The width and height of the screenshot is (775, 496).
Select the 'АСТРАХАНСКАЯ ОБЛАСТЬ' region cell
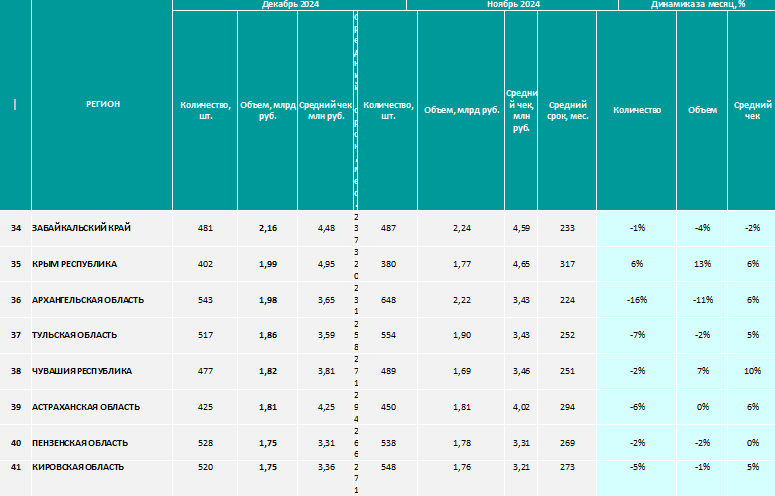pyautogui.click(x=102, y=407)
